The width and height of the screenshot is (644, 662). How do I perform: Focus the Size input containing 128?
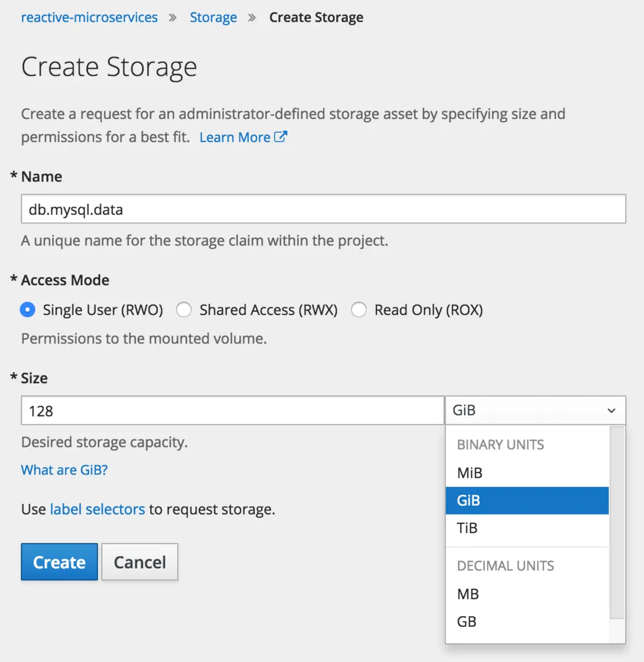[232, 411]
